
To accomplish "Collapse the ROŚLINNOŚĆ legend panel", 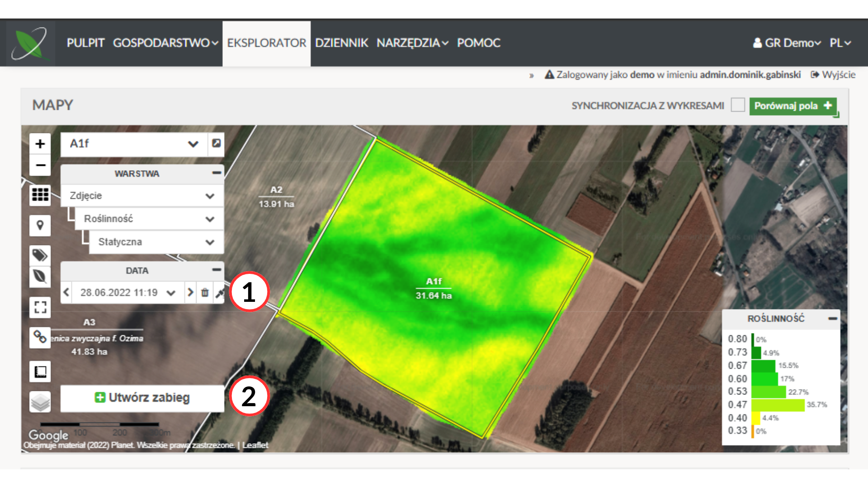I will [832, 319].
